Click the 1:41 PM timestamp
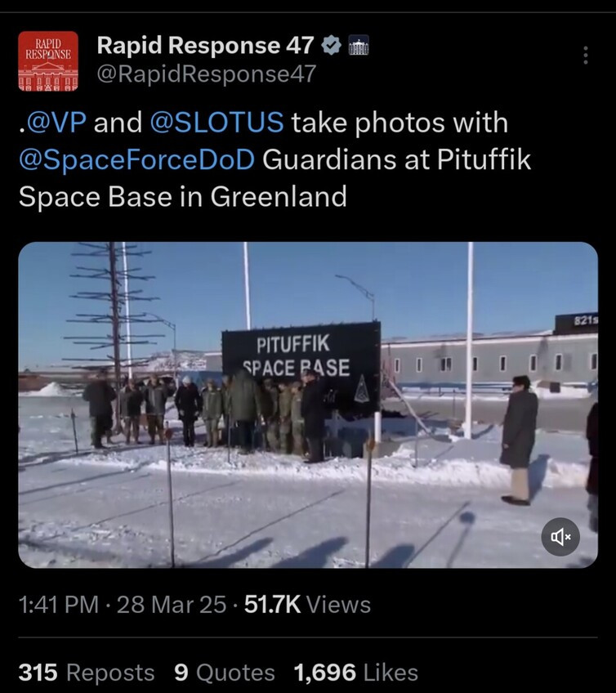 (59, 604)
